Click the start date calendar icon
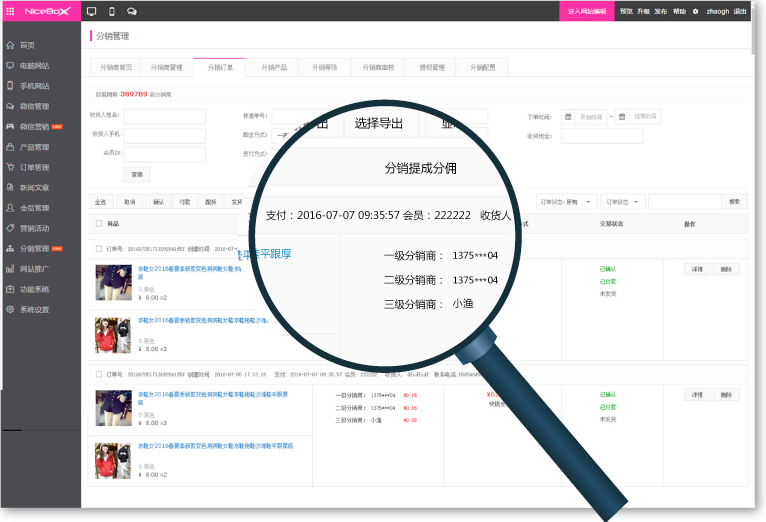This screenshot has width=766, height=522. [x=568, y=117]
